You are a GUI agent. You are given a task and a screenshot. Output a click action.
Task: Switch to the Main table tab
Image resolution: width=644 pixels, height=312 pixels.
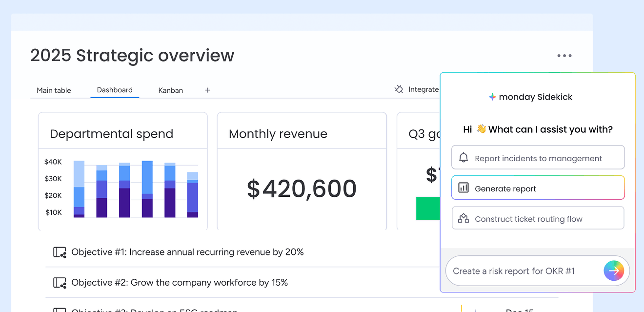click(x=54, y=90)
